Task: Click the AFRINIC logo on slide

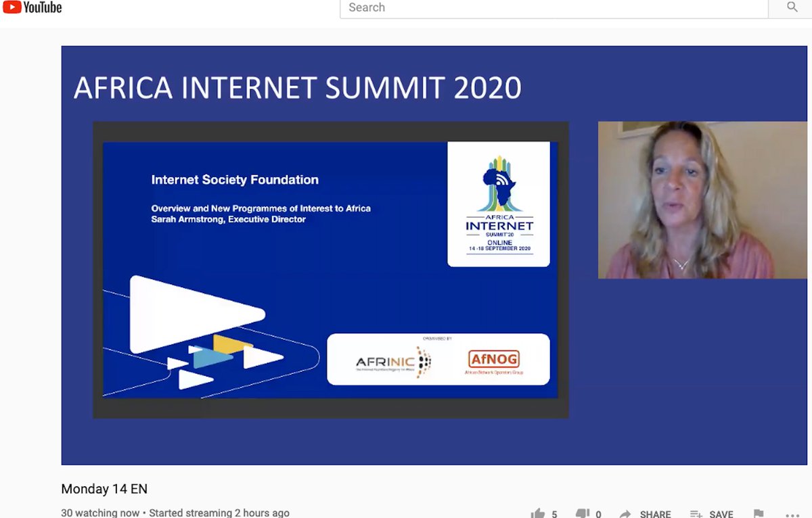Action: (393, 362)
